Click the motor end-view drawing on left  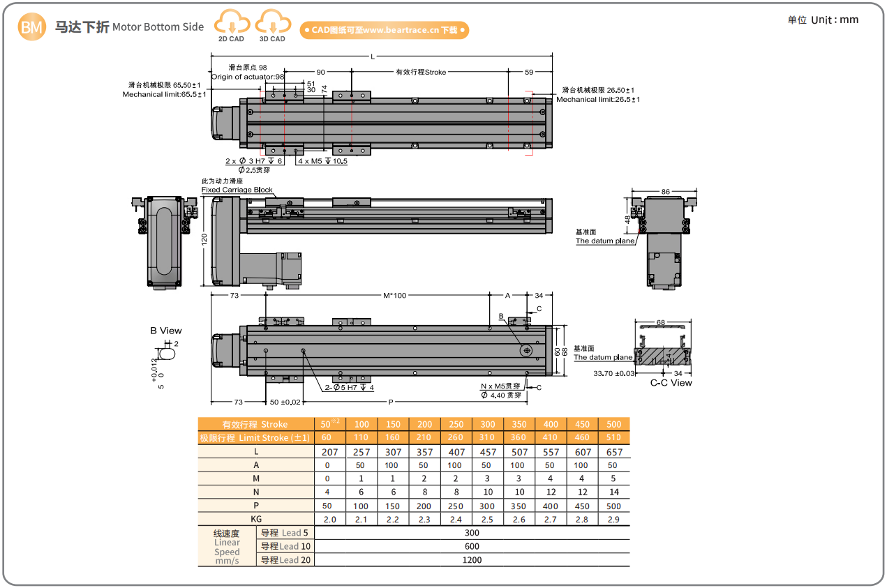pyautogui.click(x=164, y=241)
